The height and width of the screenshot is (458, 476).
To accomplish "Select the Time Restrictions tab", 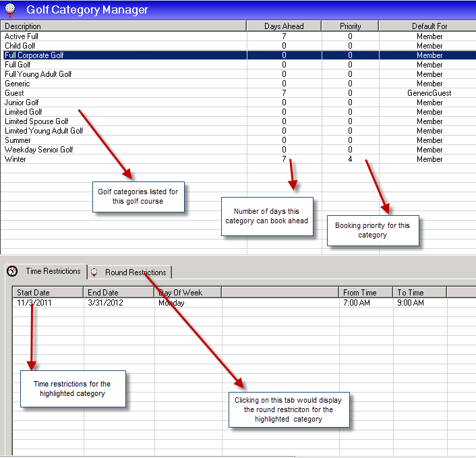I will pos(53,271).
